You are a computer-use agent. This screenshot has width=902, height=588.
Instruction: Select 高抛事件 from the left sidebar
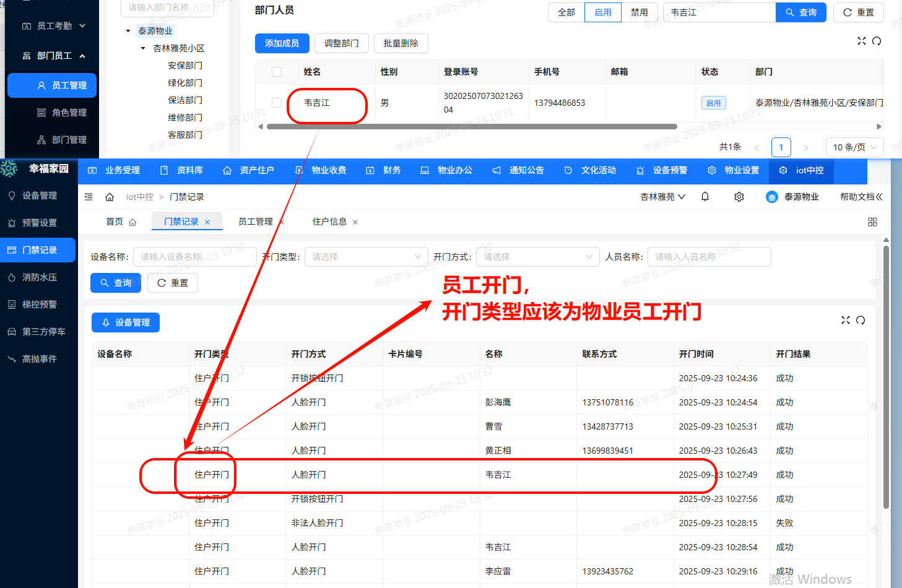tap(38, 358)
